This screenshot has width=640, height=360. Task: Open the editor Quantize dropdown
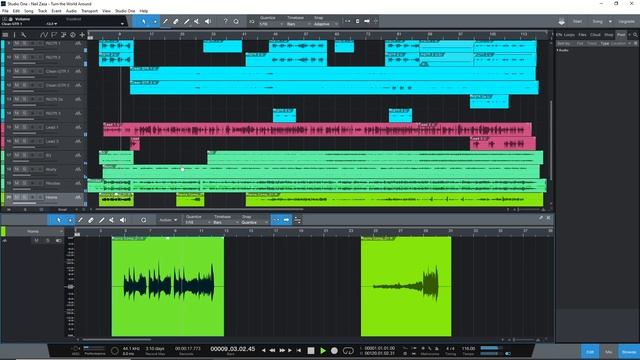(197, 222)
